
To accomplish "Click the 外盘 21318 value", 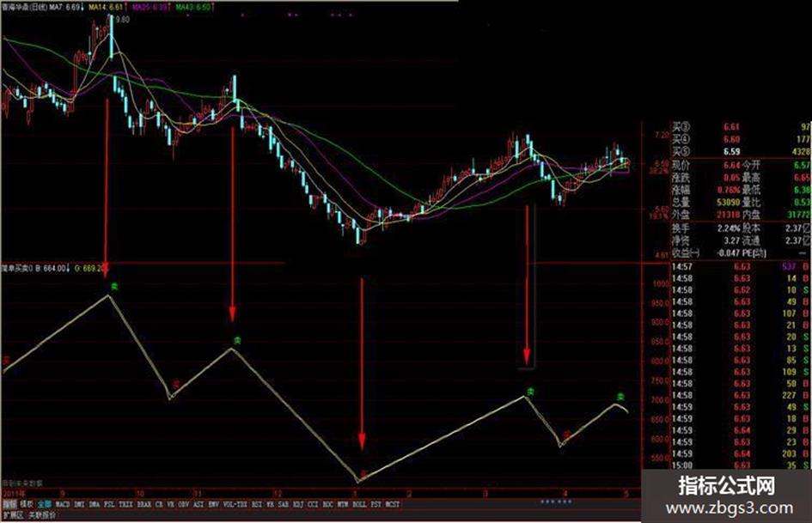I will pos(729,215).
